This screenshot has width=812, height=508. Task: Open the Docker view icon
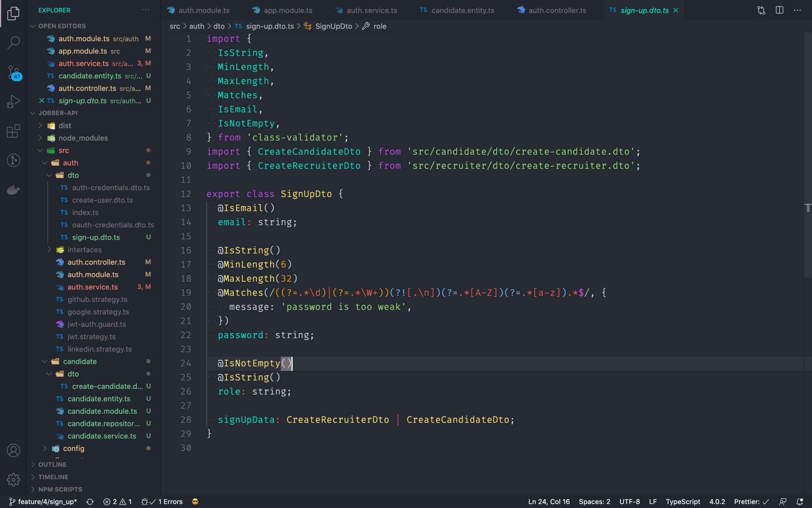pos(14,190)
